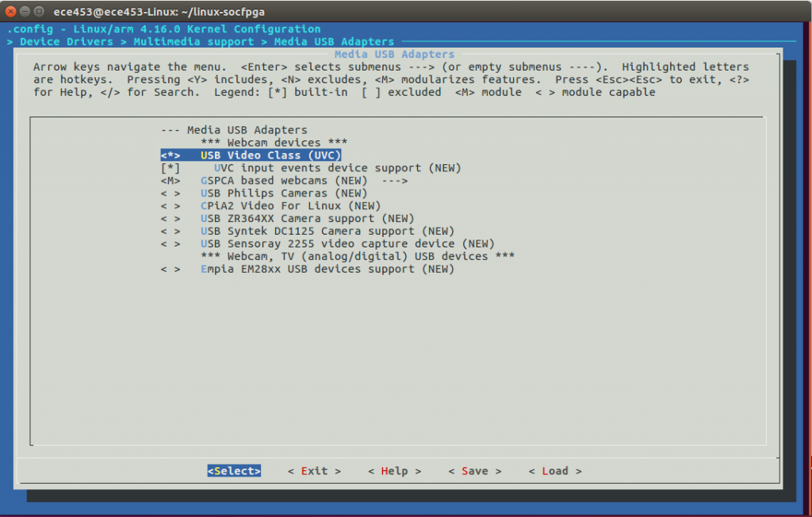Select USB ZR364XX Camera support entry

(x=307, y=219)
